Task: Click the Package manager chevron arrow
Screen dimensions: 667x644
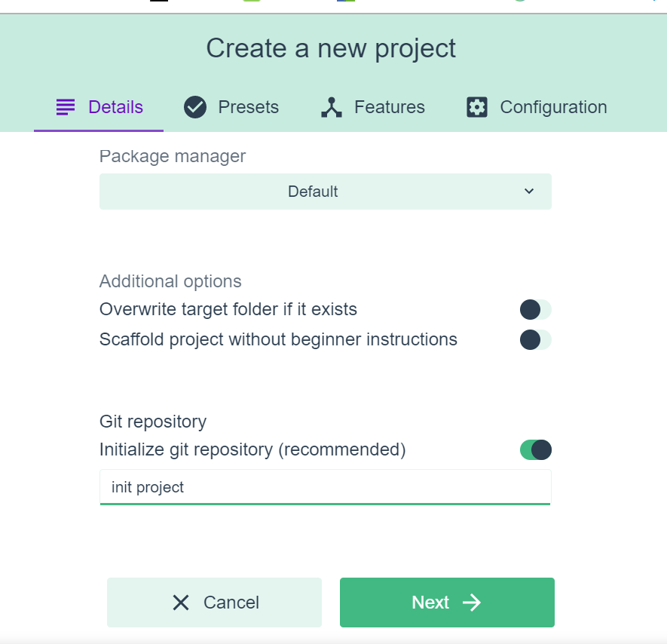Action: coord(529,192)
